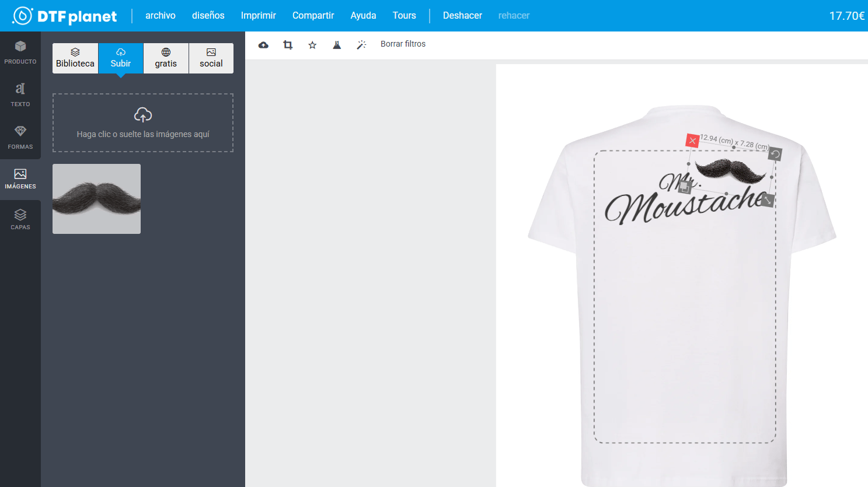Open the Capas layers panel
868x487 pixels.
click(x=20, y=219)
